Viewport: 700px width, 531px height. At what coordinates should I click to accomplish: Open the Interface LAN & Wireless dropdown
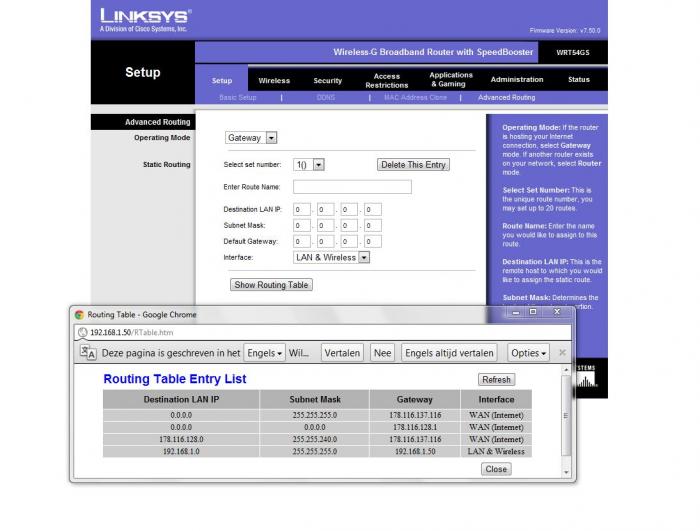(x=331, y=258)
